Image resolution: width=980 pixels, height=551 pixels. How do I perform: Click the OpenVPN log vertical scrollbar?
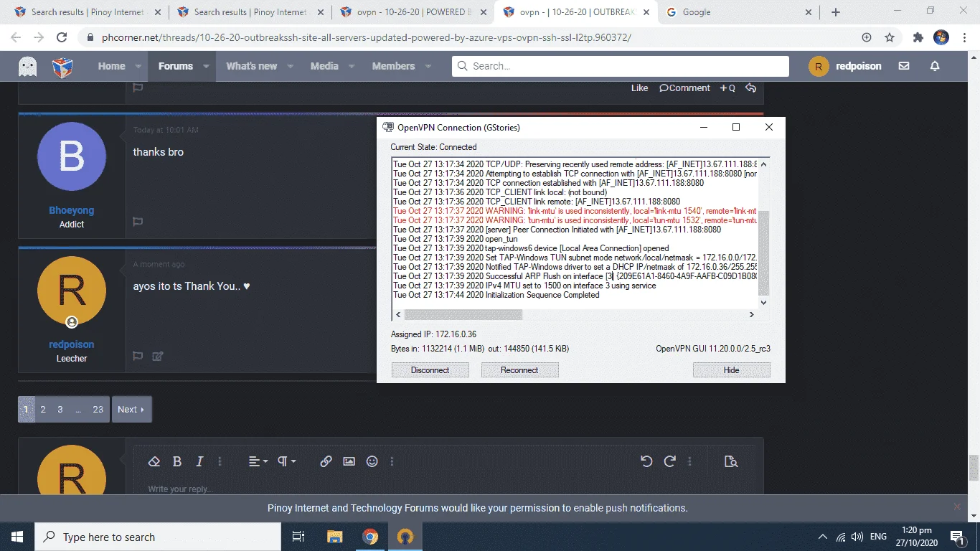[763, 252]
